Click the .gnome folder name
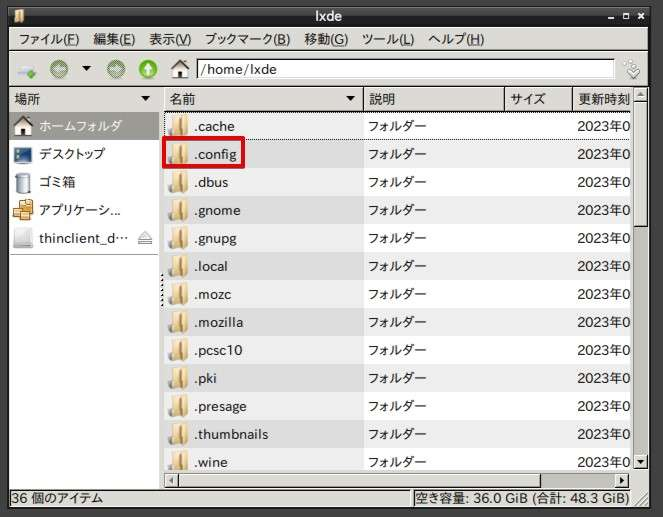663x517 pixels. coord(217,211)
